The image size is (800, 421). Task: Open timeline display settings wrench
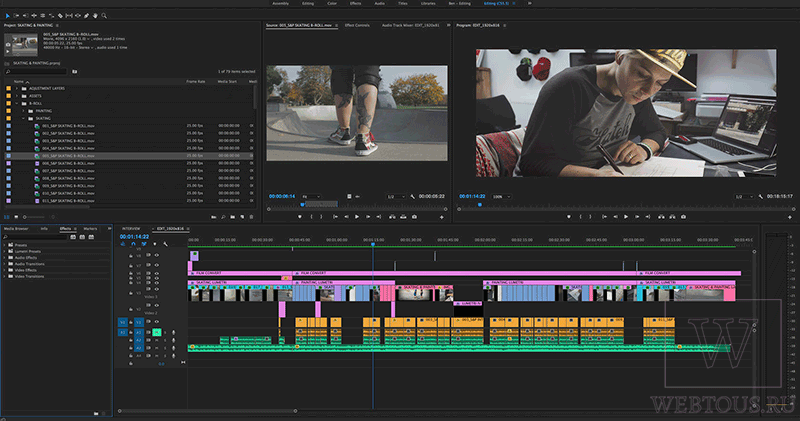165,244
